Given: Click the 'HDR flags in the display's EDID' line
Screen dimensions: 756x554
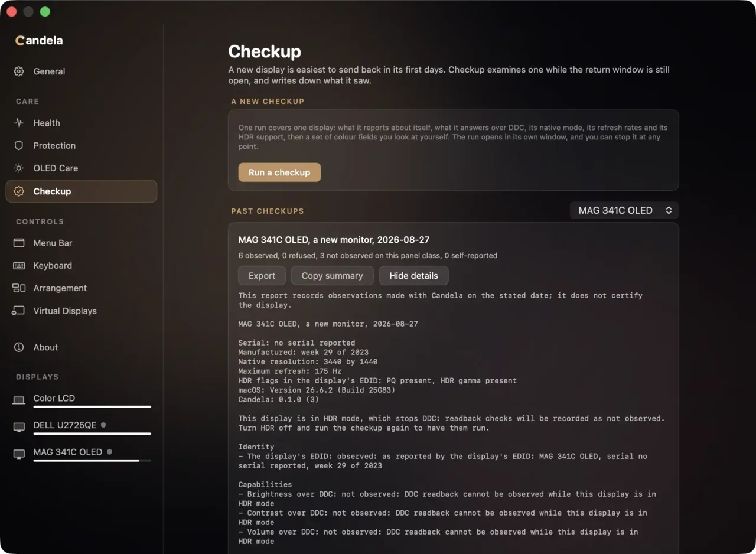Looking at the screenshot, I should click(x=377, y=380).
